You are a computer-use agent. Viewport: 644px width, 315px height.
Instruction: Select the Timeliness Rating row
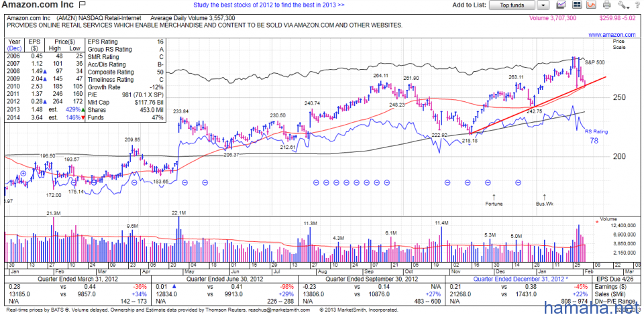(125, 80)
